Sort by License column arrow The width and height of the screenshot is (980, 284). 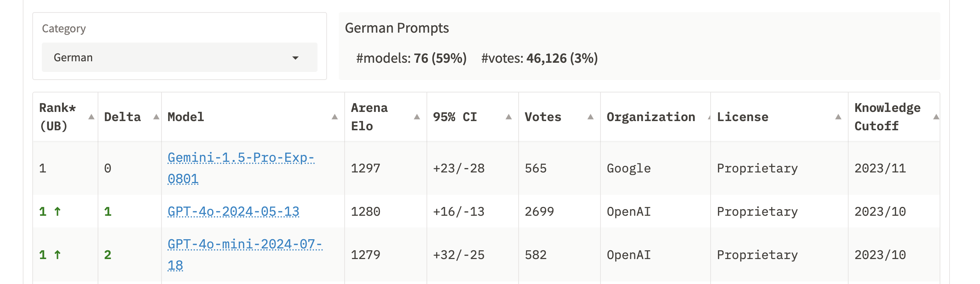point(838,117)
